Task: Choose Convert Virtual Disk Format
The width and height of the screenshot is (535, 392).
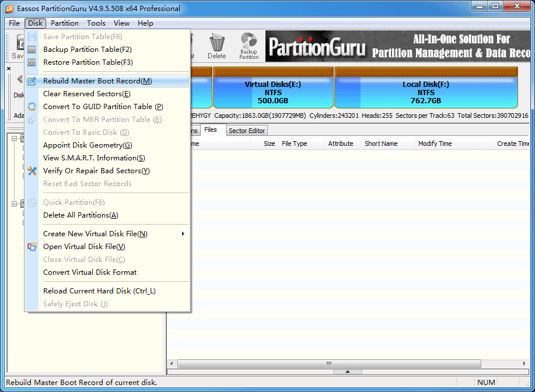Action: pos(107,272)
